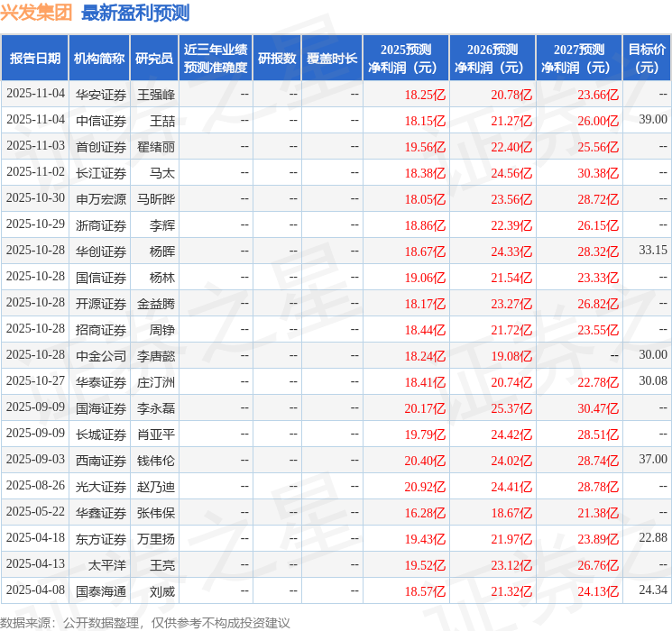Click the 机构简称 column header
Screen dimensions: 672x631
tap(99, 59)
